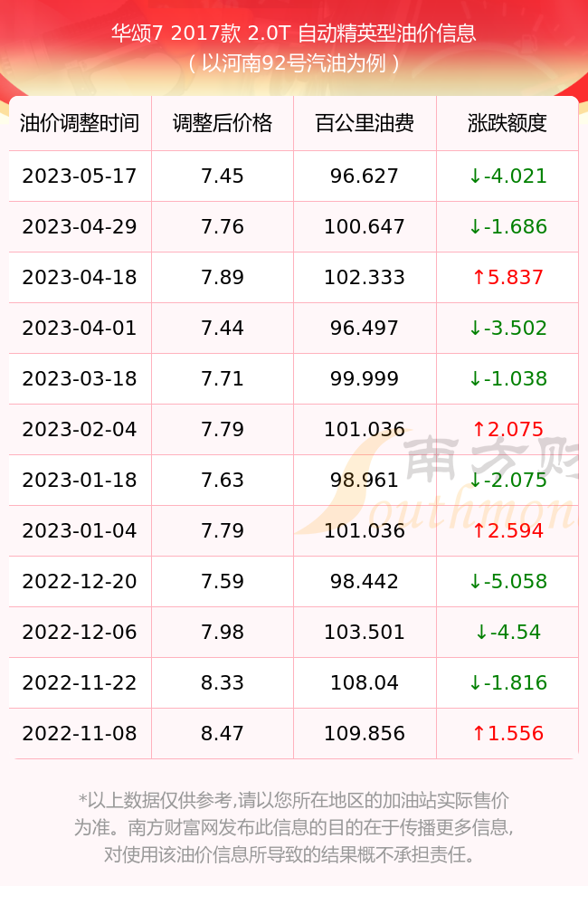Click the red ↑2.075 change value
588x905 pixels.
coord(507,429)
